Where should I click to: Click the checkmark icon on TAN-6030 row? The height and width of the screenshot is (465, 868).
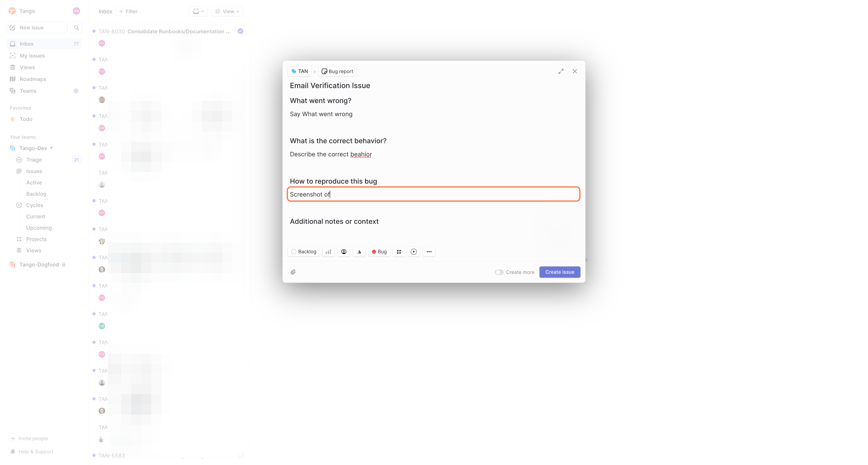tap(240, 31)
